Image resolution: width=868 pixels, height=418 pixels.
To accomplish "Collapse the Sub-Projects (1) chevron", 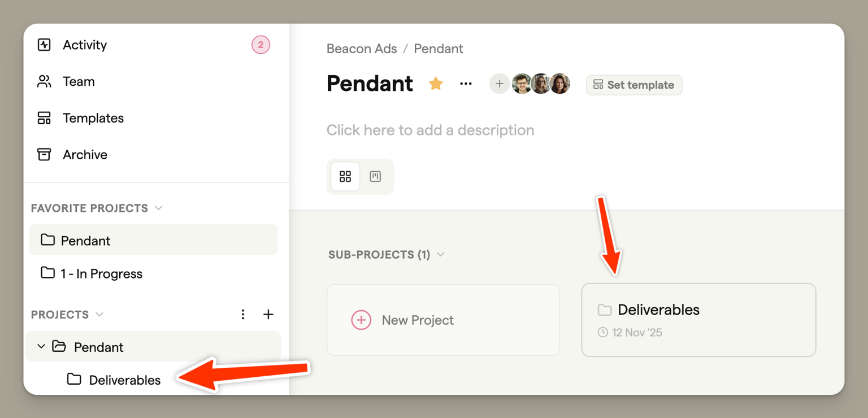I will coord(441,254).
